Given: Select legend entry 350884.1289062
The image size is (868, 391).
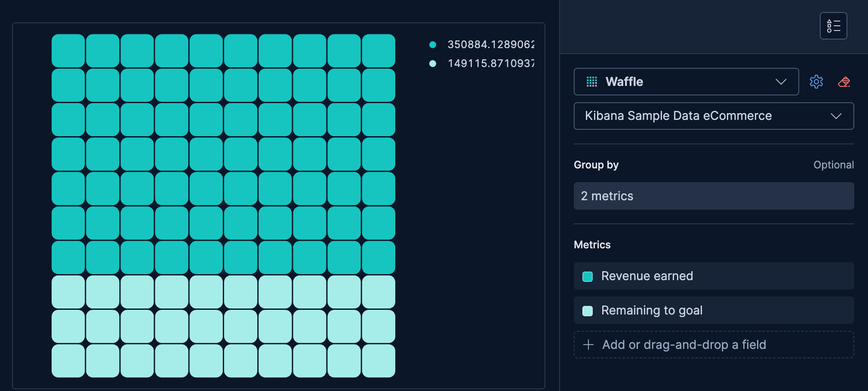Looking at the screenshot, I should (490, 45).
